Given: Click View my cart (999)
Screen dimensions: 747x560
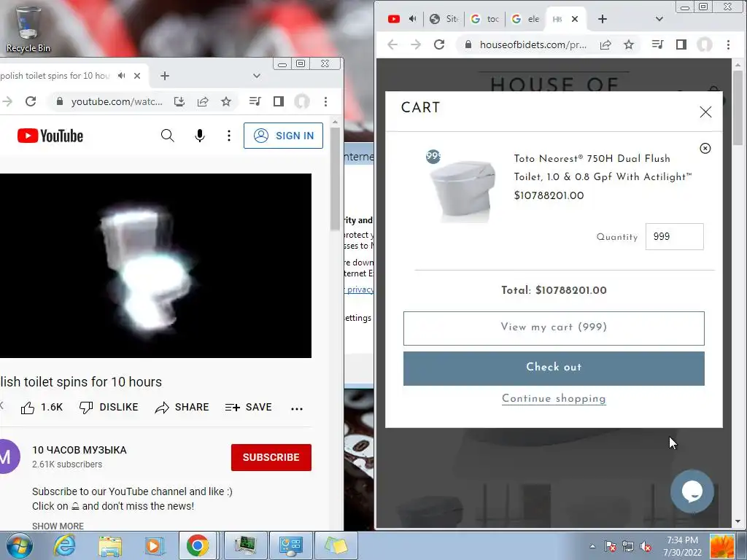Looking at the screenshot, I should (554, 328).
